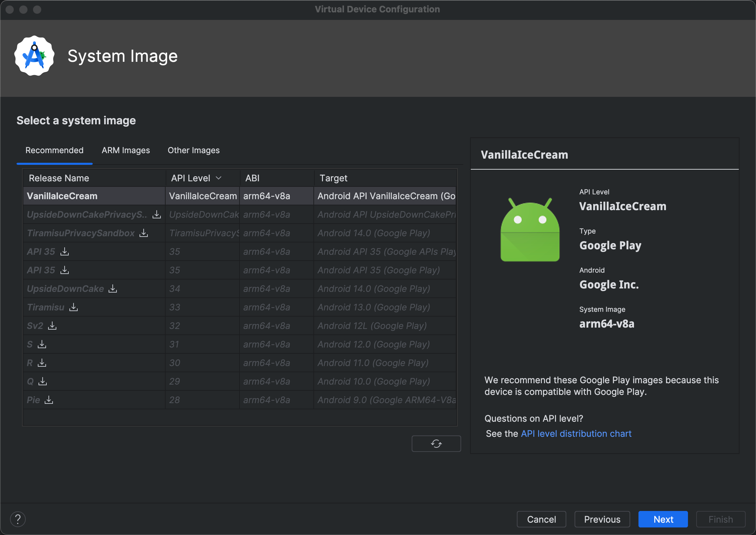Click the 'Android 9.0 (Google ARM64-V8a' target cell
Image resolution: width=756 pixels, height=535 pixels.
coord(385,400)
